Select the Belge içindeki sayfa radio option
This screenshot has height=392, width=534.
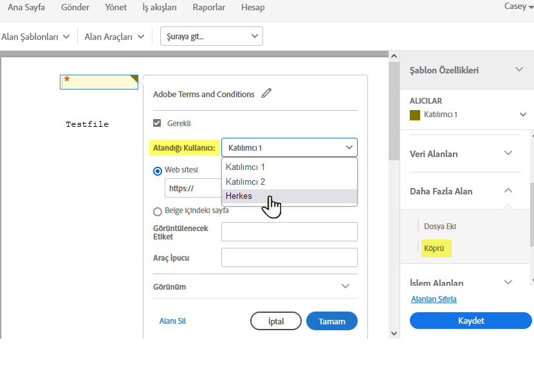point(158,210)
